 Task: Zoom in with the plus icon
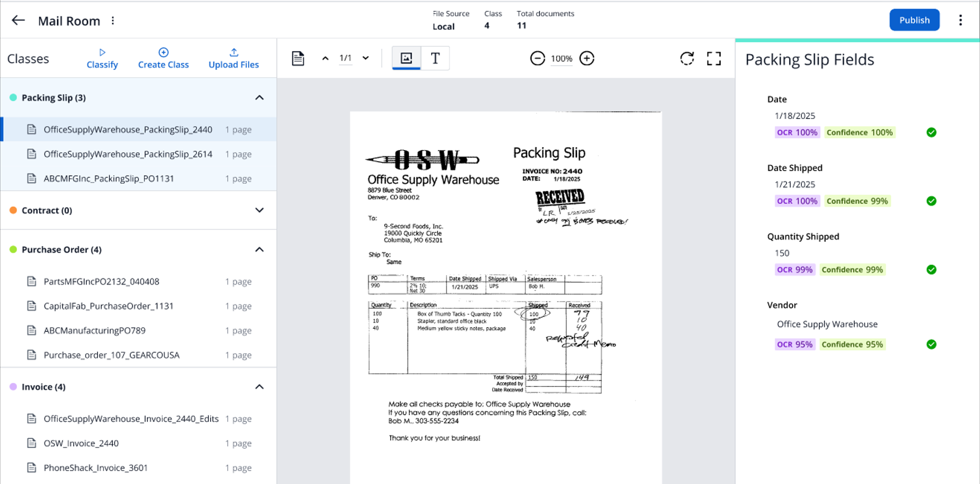[587, 58]
